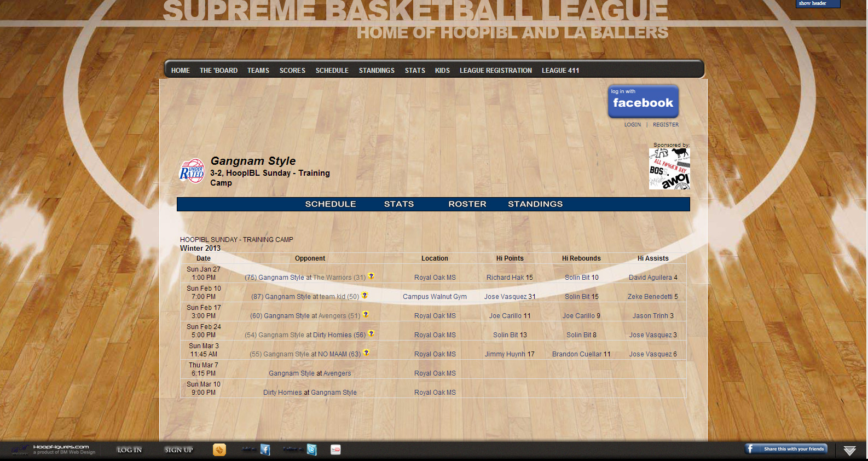Open the sponsor logo image
Screen dimensions: 868x461
pyautogui.click(x=669, y=169)
